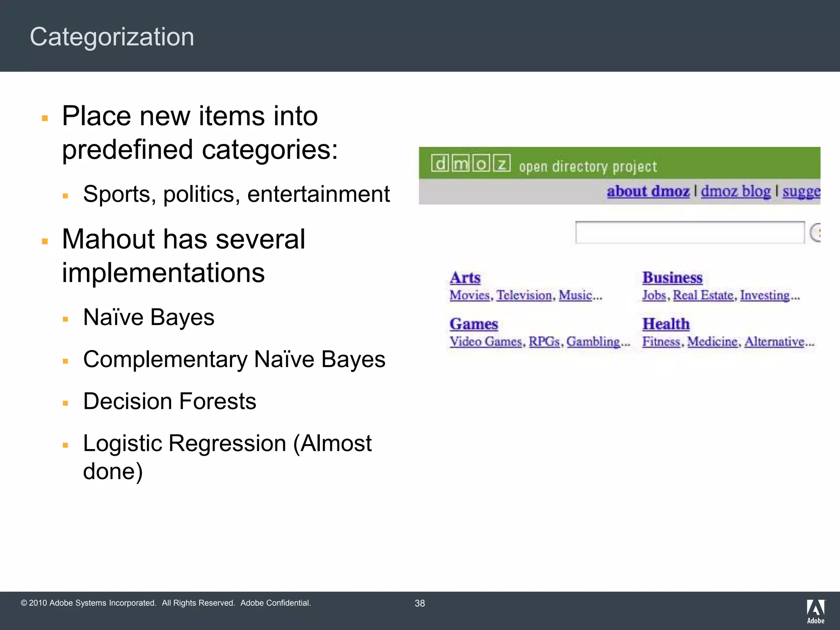This screenshot has height=630, width=840.
Task: Click the dmoz search input field
Action: [689, 233]
